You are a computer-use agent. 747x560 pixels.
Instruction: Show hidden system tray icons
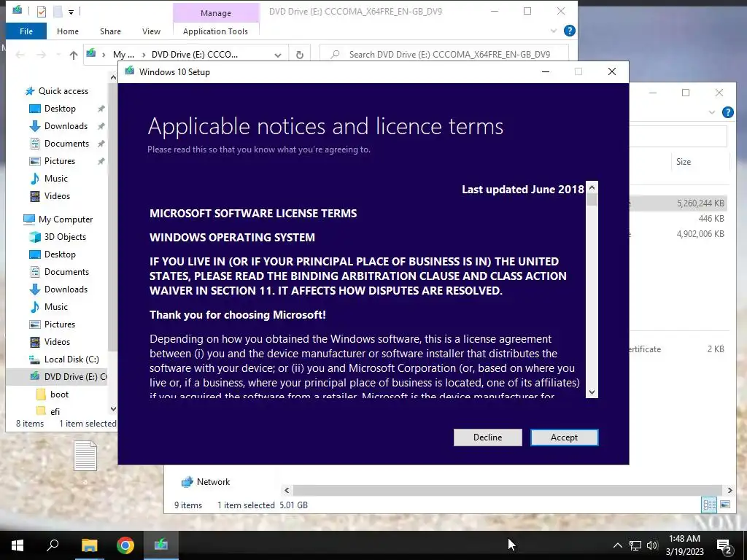[x=617, y=545]
